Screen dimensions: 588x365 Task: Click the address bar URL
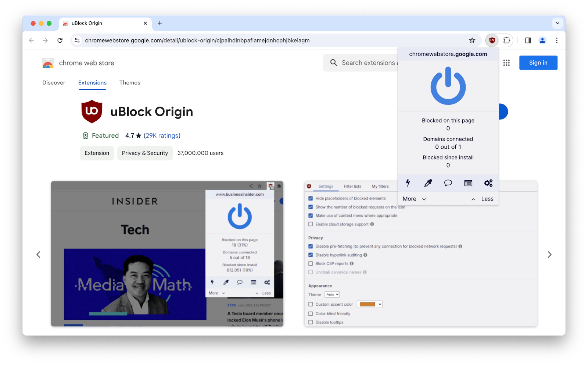point(197,40)
